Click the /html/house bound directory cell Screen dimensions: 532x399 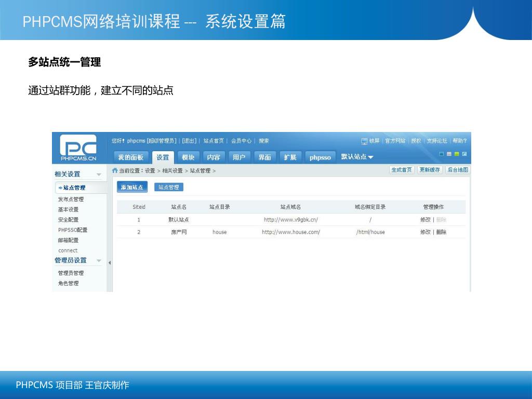coord(370,232)
